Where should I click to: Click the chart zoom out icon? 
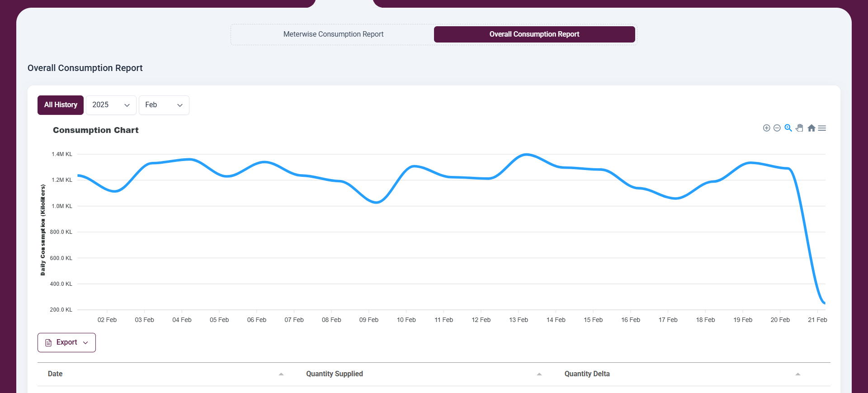click(777, 128)
